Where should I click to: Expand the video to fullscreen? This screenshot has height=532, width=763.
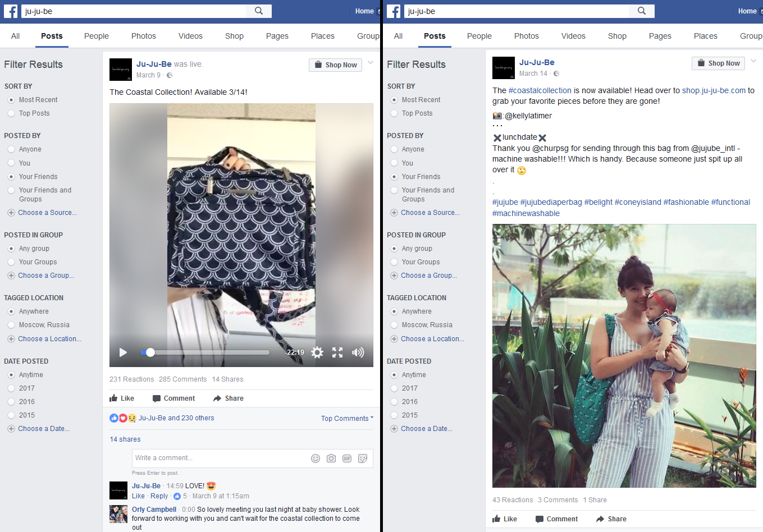(337, 352)
